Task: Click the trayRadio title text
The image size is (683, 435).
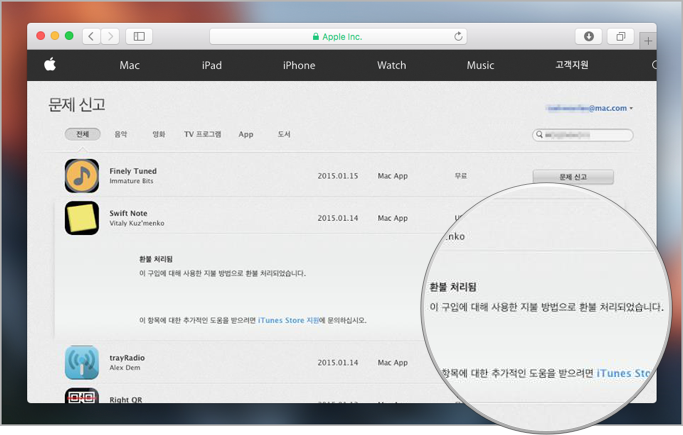Action: (x=127, y=358)
